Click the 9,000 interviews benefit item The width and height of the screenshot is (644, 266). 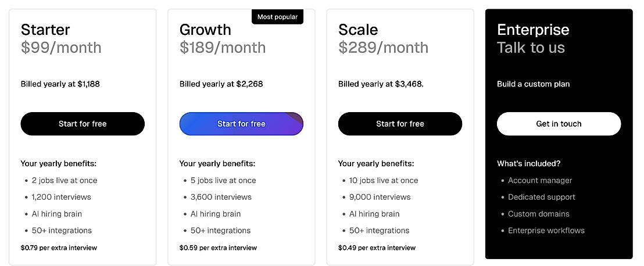coord(380,197)
